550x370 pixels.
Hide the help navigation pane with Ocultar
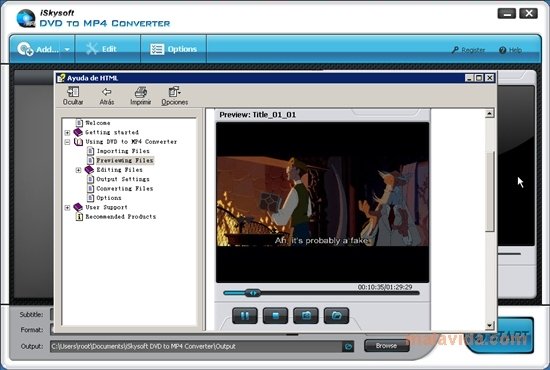point(73,96)
